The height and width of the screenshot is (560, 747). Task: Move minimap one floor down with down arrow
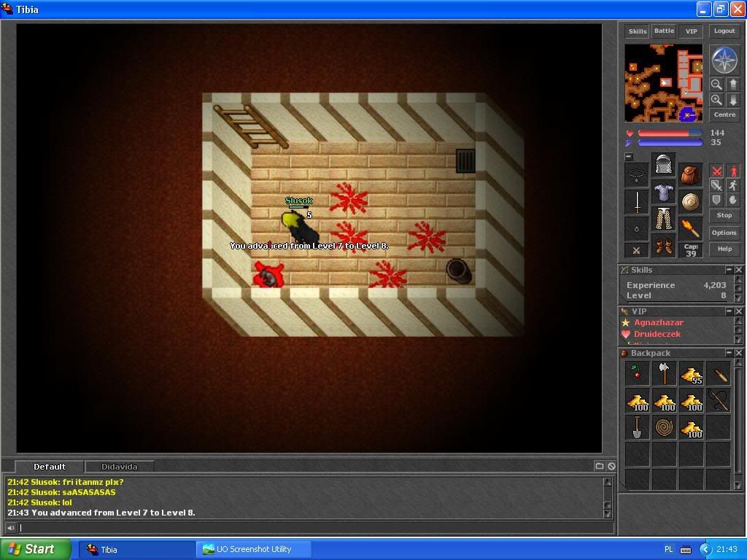pyautogui.click(x=732, y=99)
